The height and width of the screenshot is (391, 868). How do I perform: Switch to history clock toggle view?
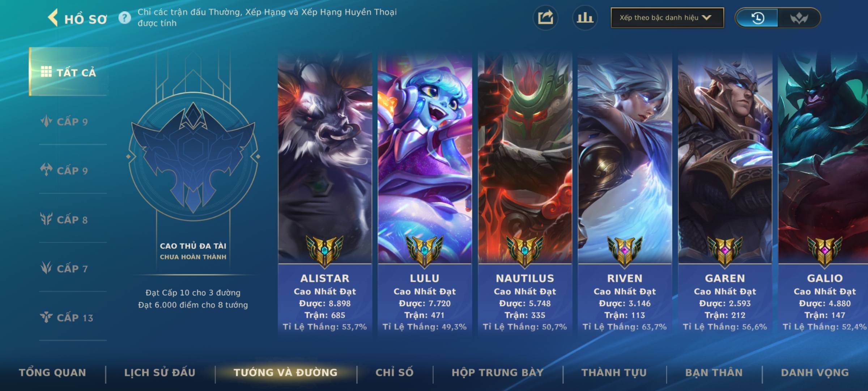pyautogui.click(x=757, y=18)
